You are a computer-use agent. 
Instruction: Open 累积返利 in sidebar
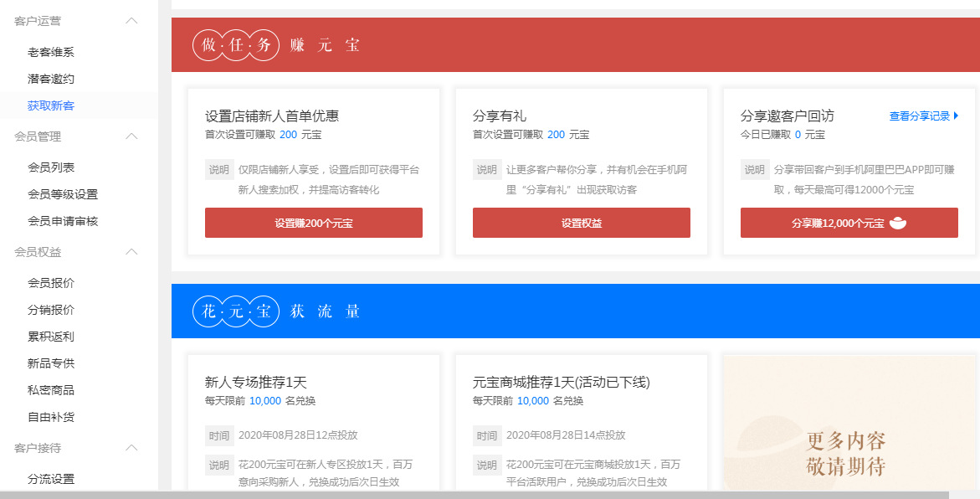[x=50, y=337]
